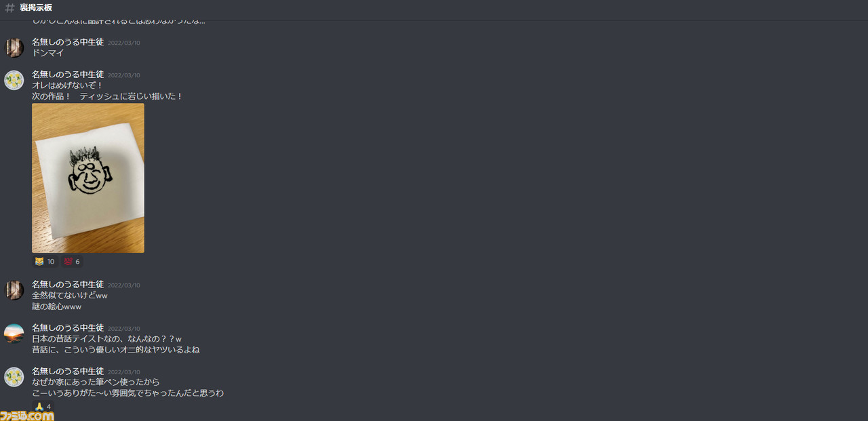Click username above なぜか家にあった筆ペン message
868x421 pixels.
pos(68,372)
